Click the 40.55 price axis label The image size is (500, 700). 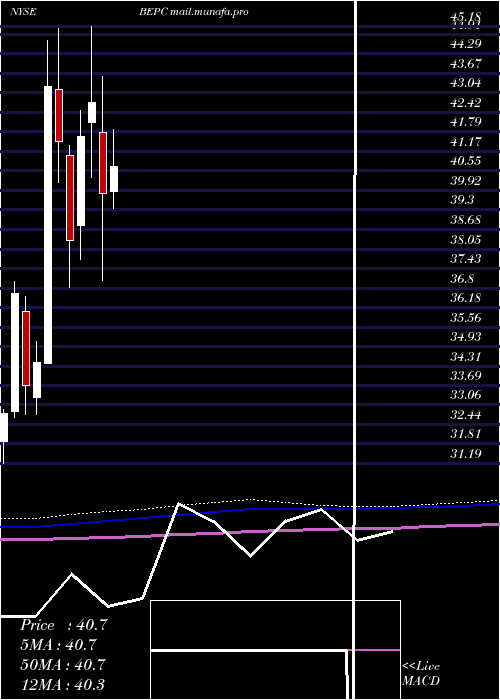pyautogui.click(x=466, y=161)
